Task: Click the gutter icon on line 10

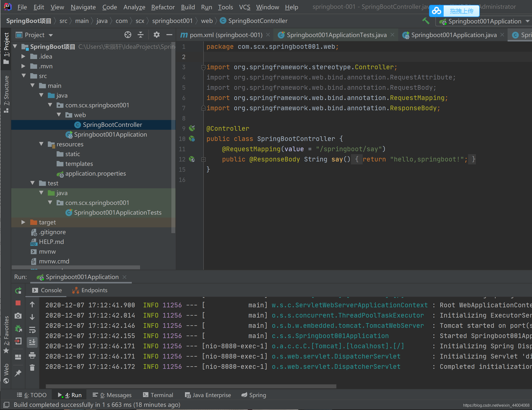Action: click(x=192, y=139)
